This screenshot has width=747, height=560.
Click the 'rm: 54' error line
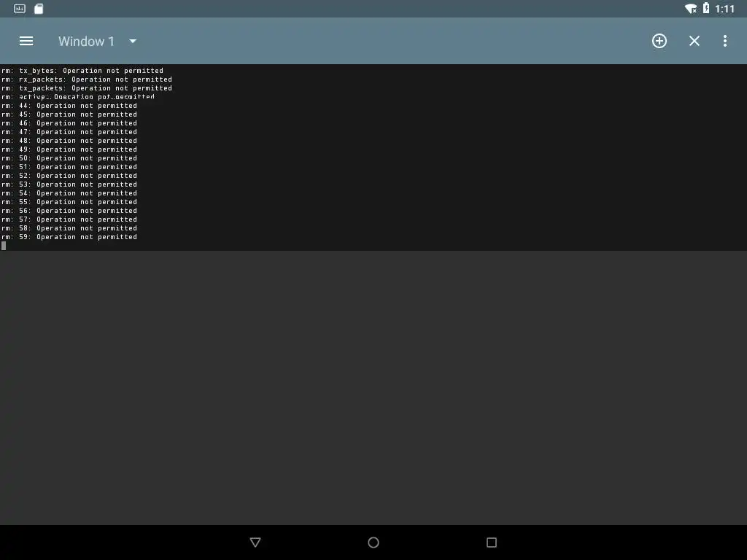(x=69, y=192)
